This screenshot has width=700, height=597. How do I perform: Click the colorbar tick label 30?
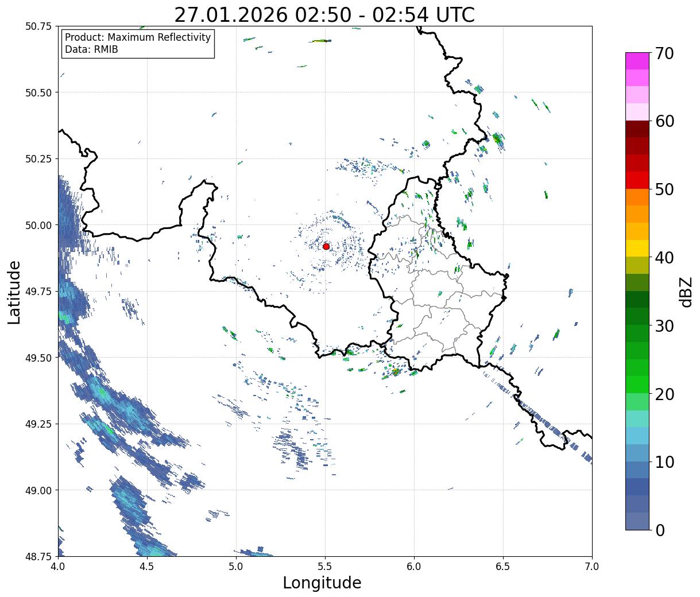(x=664, y=325)
